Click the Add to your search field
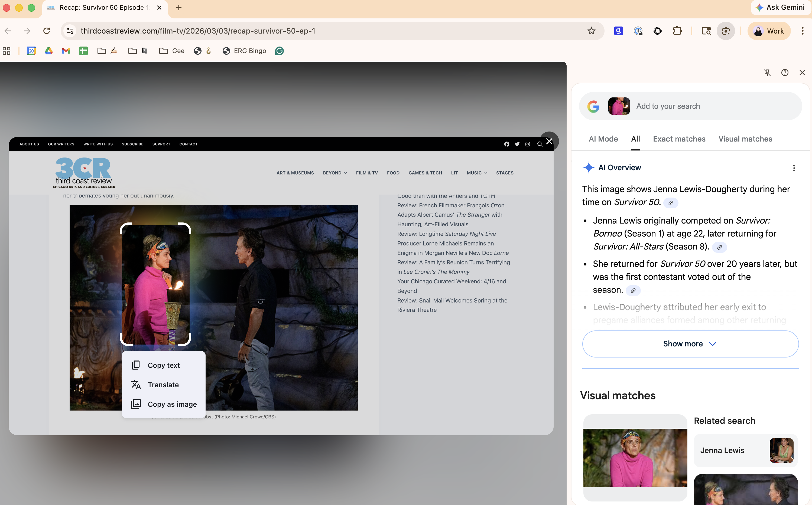Screen dimensions: 812x505 pyautogui.click(x=688, y=106)
